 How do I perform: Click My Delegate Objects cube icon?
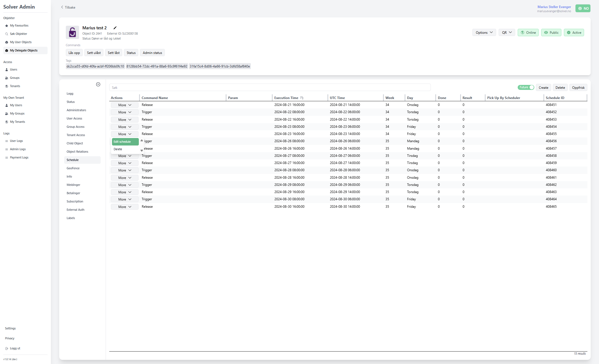[x=7, y=51]
